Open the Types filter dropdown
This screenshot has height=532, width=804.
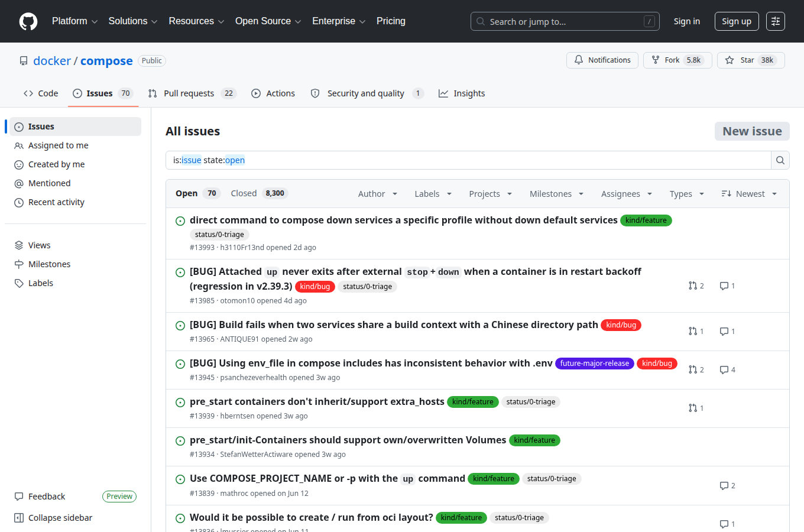[687, 194]
